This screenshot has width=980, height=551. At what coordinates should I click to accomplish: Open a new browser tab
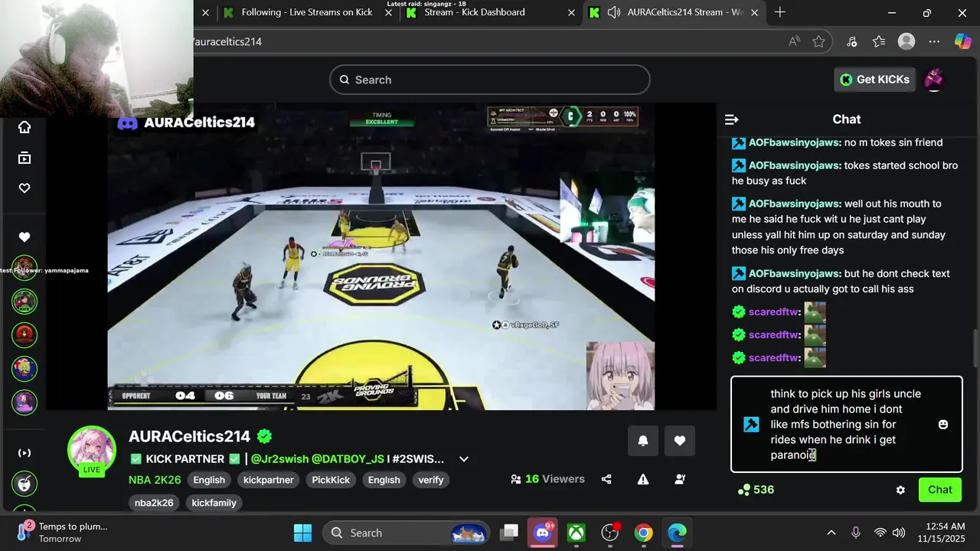click(779, 12)
